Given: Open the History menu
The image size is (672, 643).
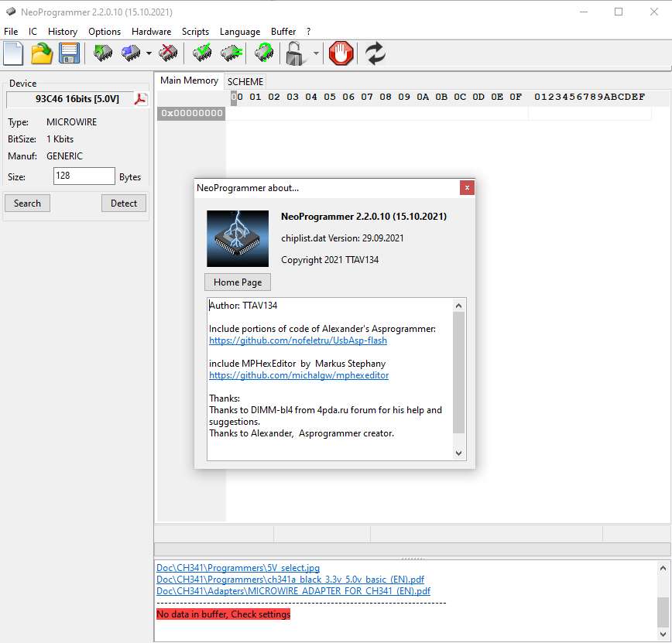Looking at the screenshot, I should (x=63, y=32).
